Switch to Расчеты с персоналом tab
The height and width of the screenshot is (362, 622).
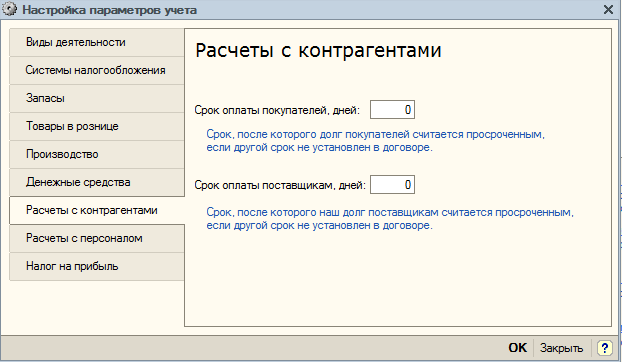tap(97, 238)
